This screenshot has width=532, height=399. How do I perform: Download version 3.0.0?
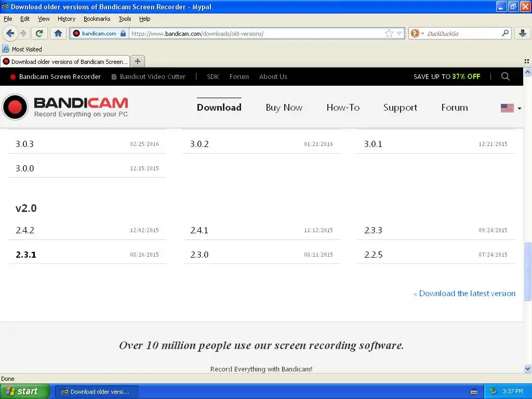tap(87, 168)
